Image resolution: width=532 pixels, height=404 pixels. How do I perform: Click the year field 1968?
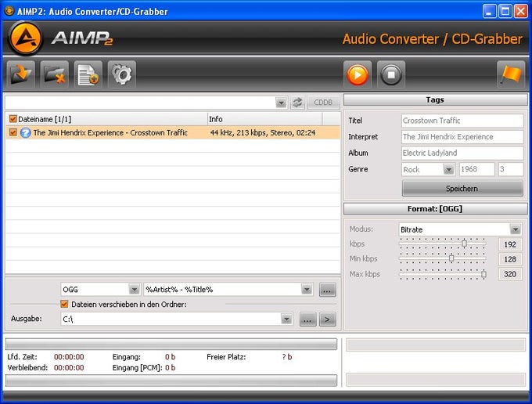click(476, 169)
